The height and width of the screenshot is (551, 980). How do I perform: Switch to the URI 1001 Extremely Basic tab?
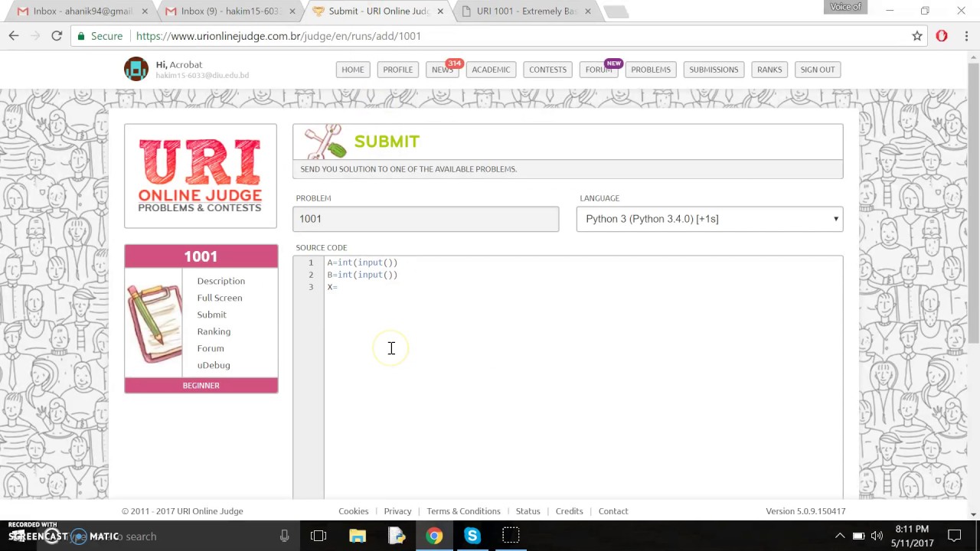(527, 11)
